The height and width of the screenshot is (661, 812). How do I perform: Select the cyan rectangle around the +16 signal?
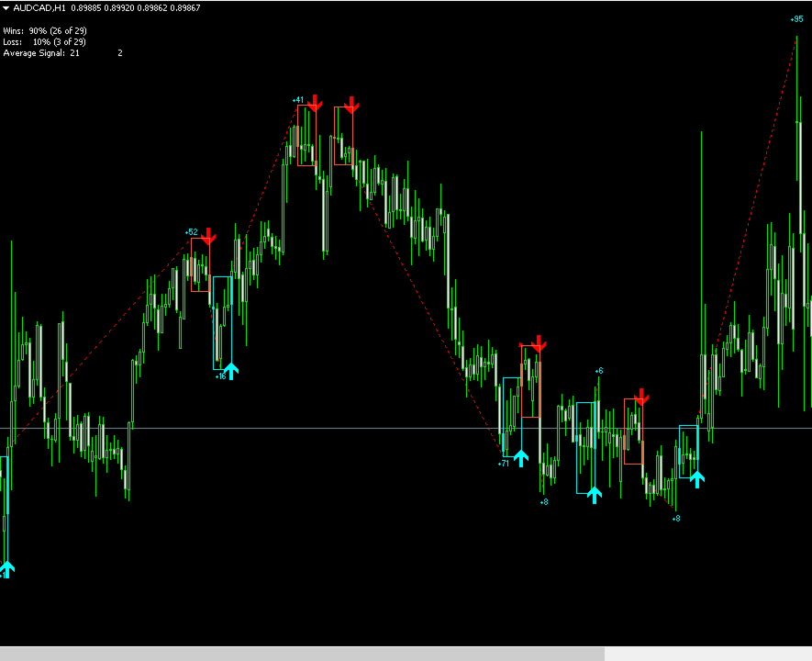click(222, 323)
